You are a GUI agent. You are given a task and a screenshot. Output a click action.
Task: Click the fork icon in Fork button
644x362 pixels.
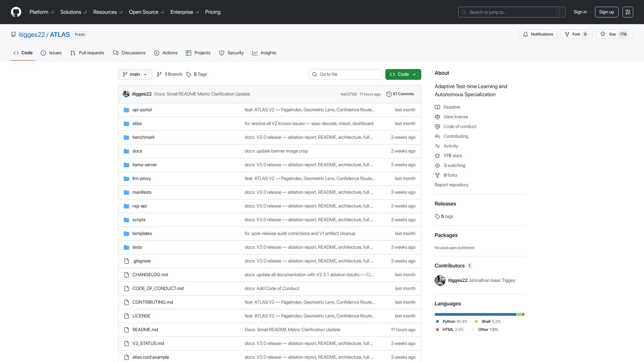(567, 34)
